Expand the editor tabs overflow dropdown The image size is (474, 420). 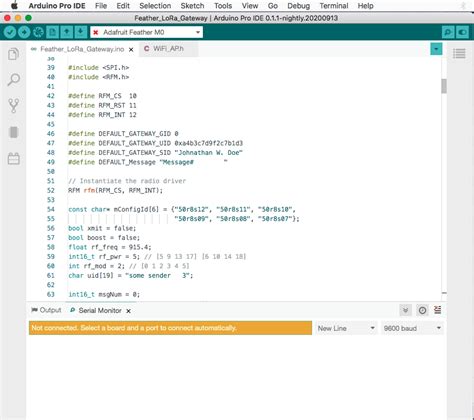(436, 49)
